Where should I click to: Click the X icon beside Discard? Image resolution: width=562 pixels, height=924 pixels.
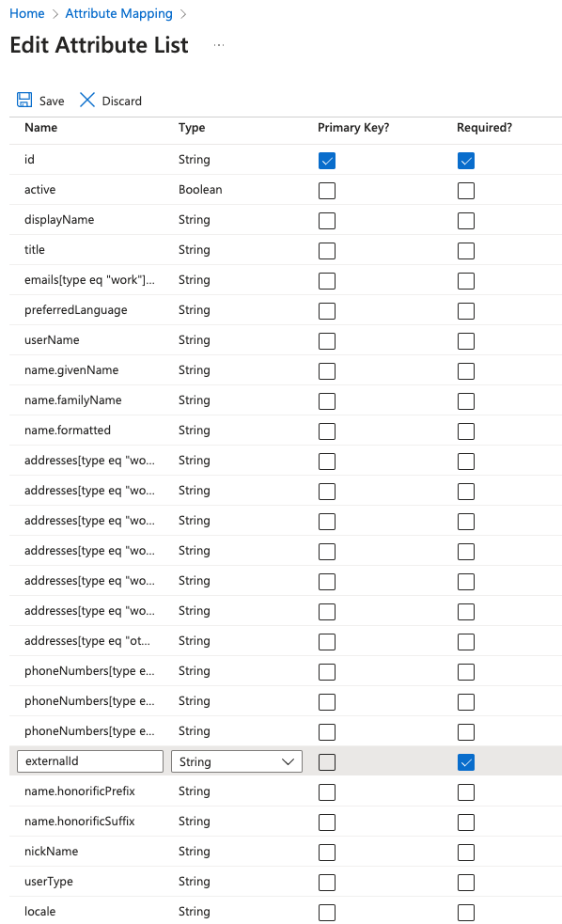[x=88, y=100]
